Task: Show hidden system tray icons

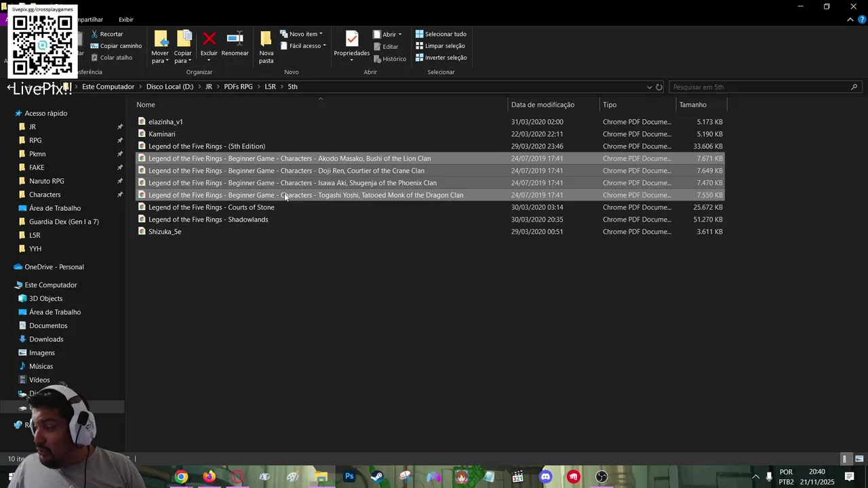Action: click(755, 476)
